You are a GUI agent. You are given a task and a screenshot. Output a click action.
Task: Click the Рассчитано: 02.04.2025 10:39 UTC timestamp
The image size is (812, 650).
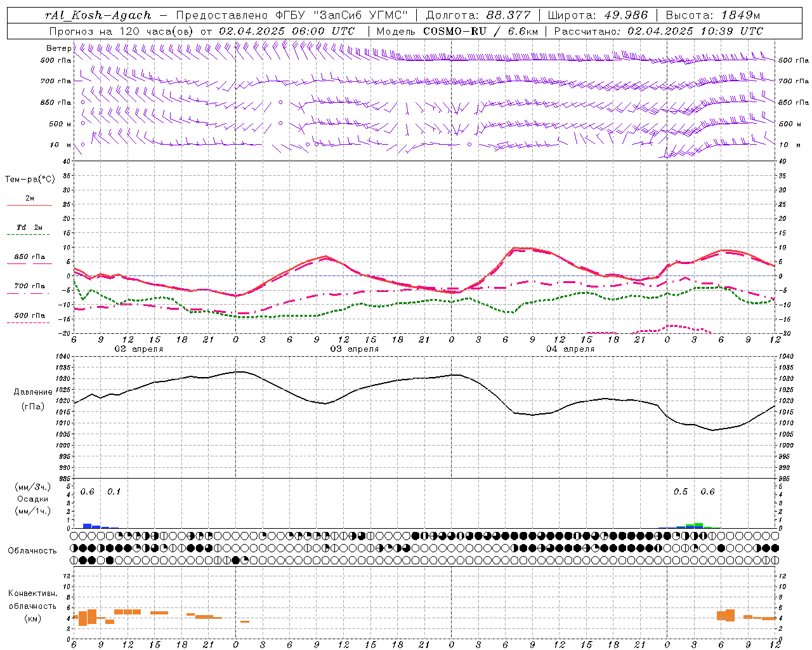(x=658, y=31)
